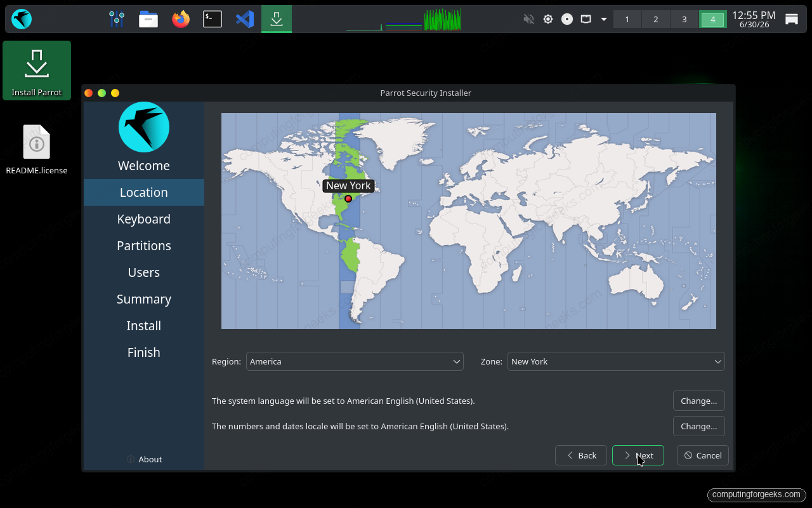Image resolution: width=812 pixels, height=508 pixels.
Task: Open the window tray icon
Action: pyautogui.click(x=586, y=19)
